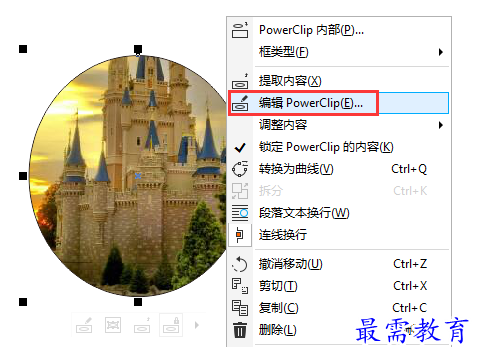Viewport: 477px width, 362px height.
Task: Click the middle-left selection handle
Action: point(23,176)
